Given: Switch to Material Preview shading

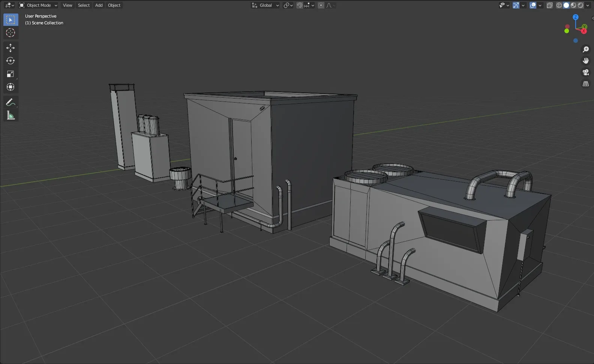Looking at the screenshot, I should pyautogui.click(x=573, y=5).
